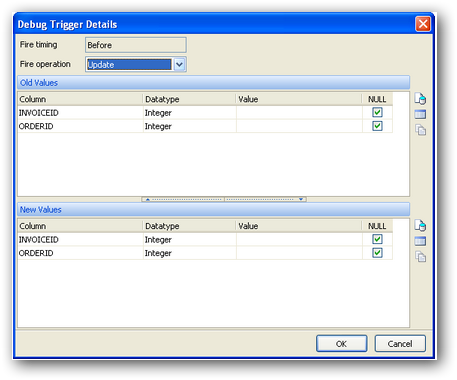Image resolution: width=457 pixels, height=380 pixels.
Task: Click the Cancel button
Action: click(400, 344)
